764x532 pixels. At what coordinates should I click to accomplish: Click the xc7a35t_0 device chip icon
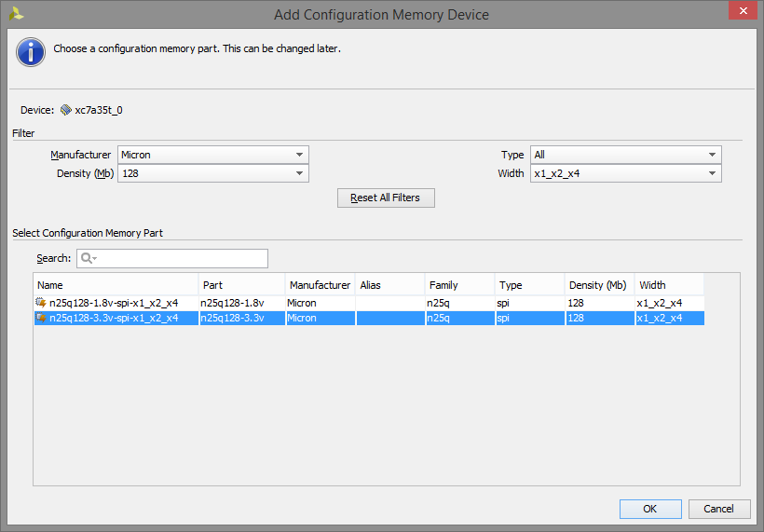[x=66, y=110]
